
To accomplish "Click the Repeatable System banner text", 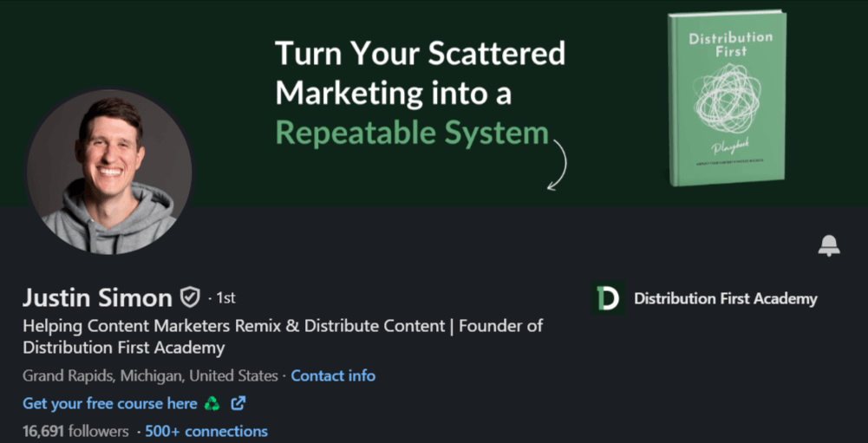I will coord(412,134).
